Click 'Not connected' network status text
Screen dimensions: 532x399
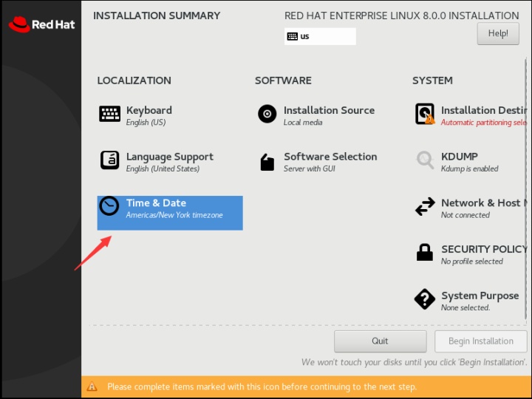pyautogui.click(x=465, y=215)
